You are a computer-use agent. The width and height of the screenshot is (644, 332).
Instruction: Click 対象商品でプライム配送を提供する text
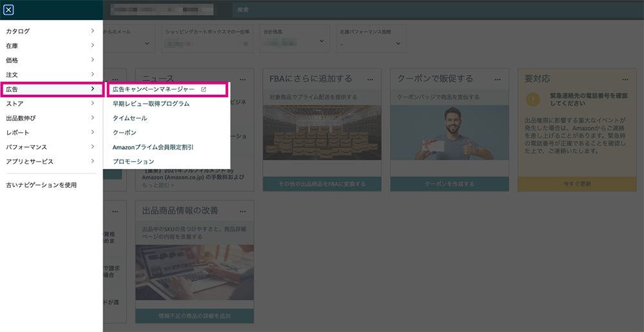[x=314, y=97]
